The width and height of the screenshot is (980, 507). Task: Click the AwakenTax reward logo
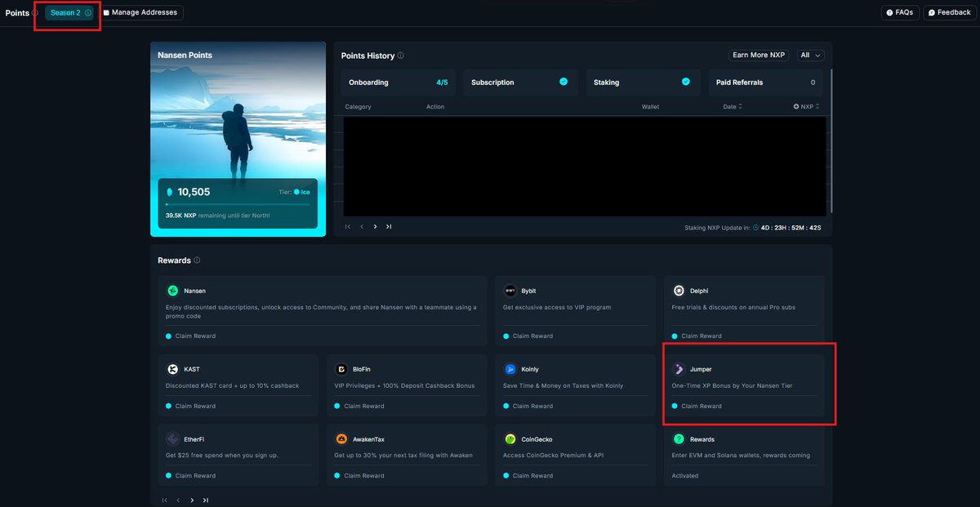click(341, 439)
